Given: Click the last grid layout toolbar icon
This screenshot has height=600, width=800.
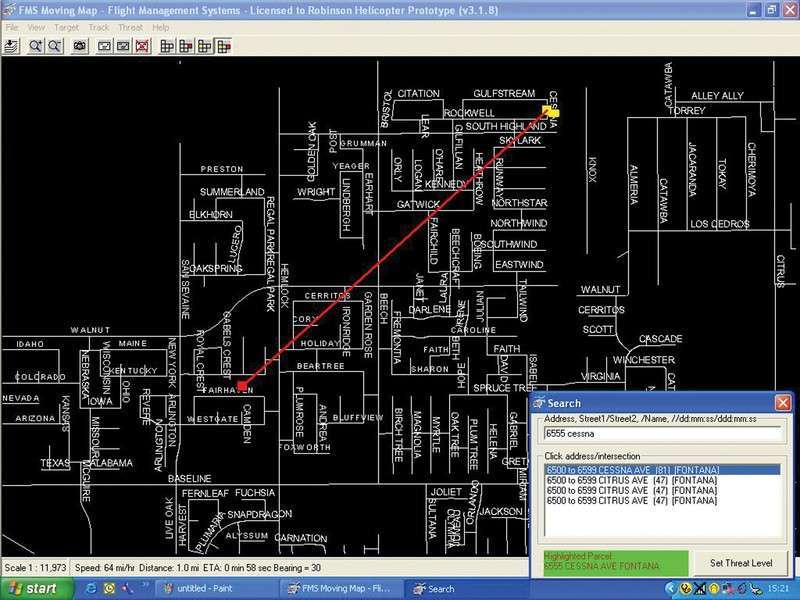Looking at the screenshot, I should [224, 46].
